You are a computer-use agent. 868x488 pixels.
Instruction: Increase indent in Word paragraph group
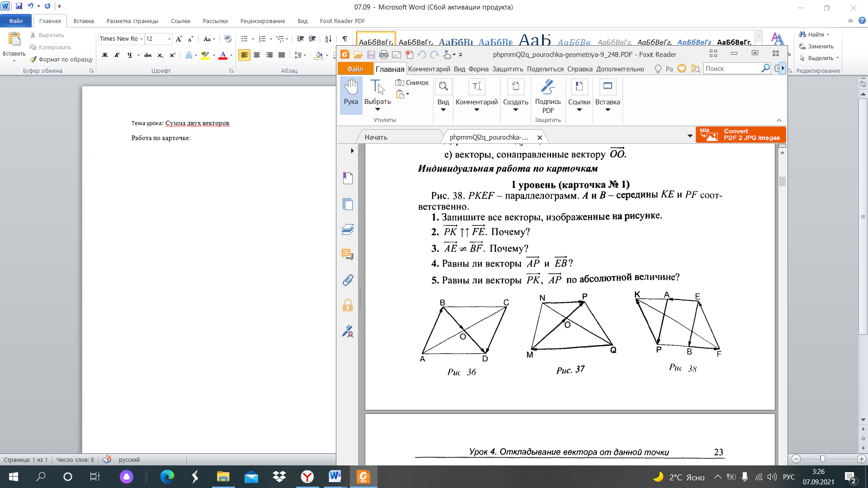(x=312, y=39)
